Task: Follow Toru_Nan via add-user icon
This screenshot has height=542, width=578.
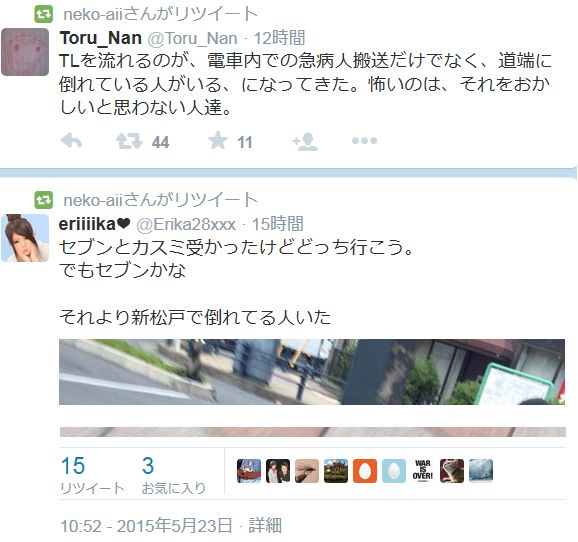Action: (x=305, y=142)
